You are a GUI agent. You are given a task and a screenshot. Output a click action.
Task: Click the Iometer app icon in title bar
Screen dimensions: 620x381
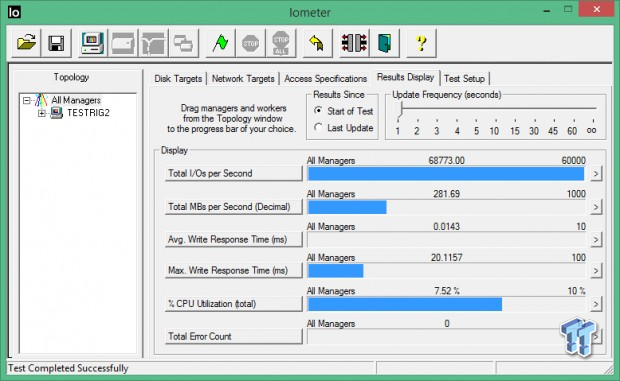(14, 12)
